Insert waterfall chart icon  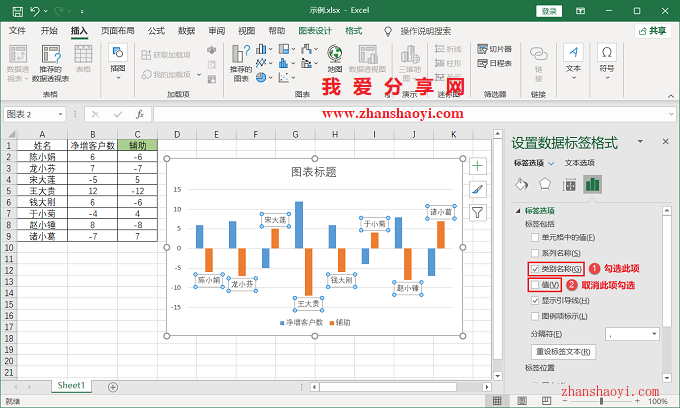click(x=307, y=49)
